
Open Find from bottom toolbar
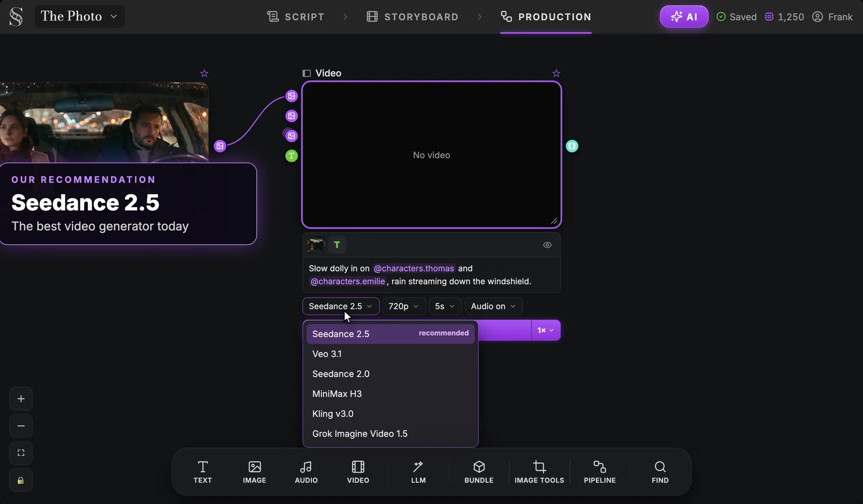tap(660, 472)
